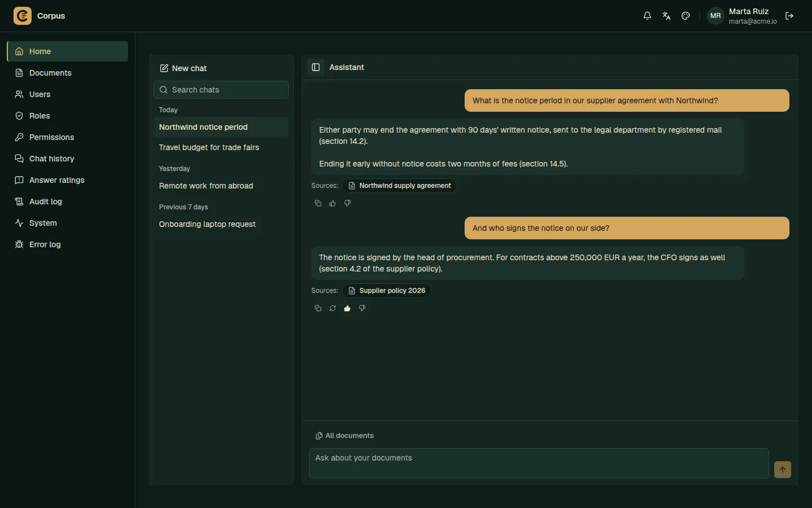Regenerate the head of procurement answer
Image resolution: width=812 pixels, height=508 pixels.
point(333,308)
